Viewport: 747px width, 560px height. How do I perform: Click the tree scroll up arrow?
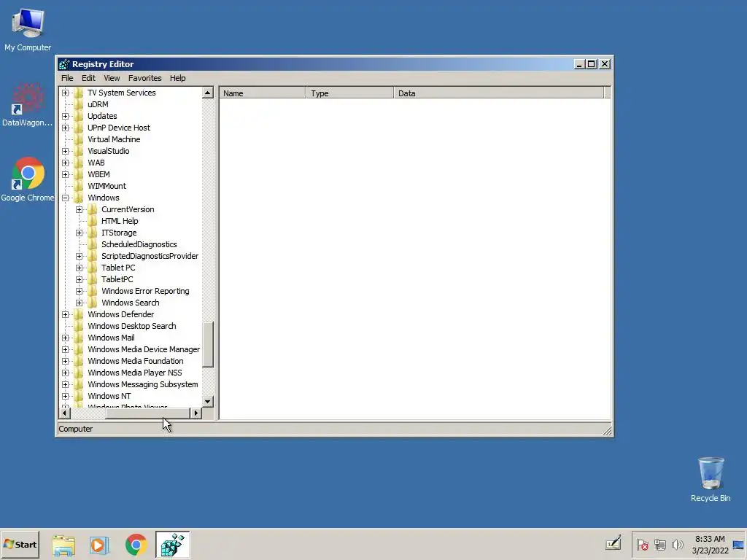point(208,93)
